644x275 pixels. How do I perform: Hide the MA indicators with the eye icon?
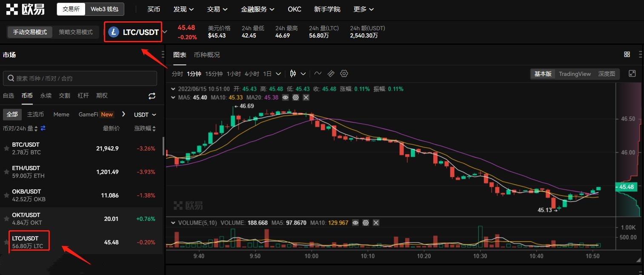click(285, 97)
